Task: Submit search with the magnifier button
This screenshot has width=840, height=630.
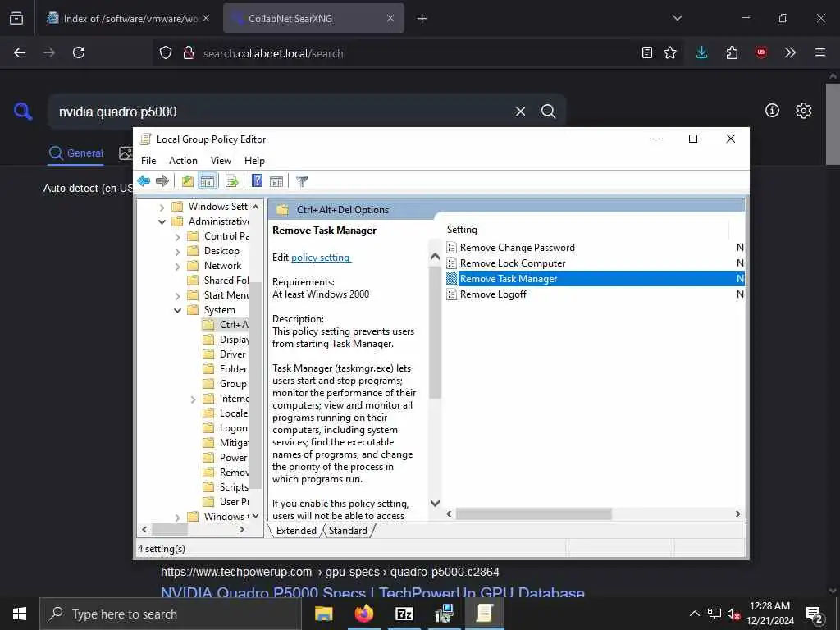Action: coord(548,112)
